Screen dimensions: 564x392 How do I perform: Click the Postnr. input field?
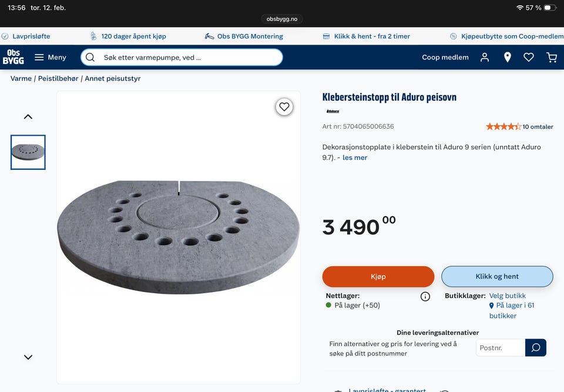tap(500, 347)
